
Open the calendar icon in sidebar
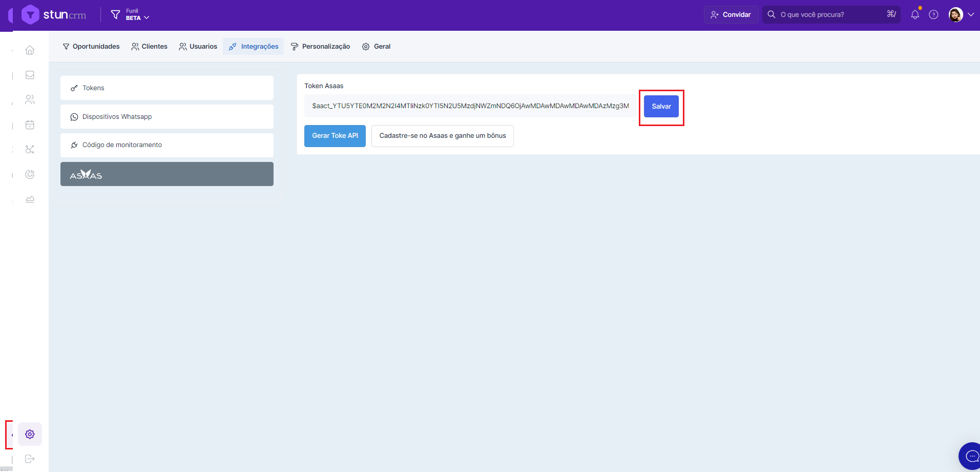point(30,125)
